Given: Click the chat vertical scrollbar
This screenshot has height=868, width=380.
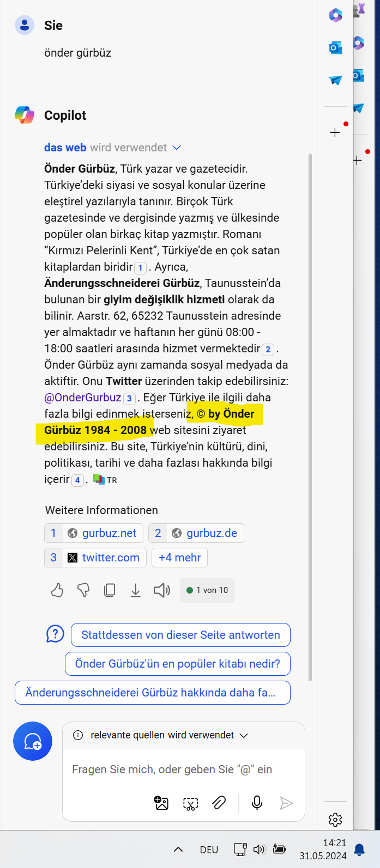Looking at the screenshot, I should coord(310,417).
